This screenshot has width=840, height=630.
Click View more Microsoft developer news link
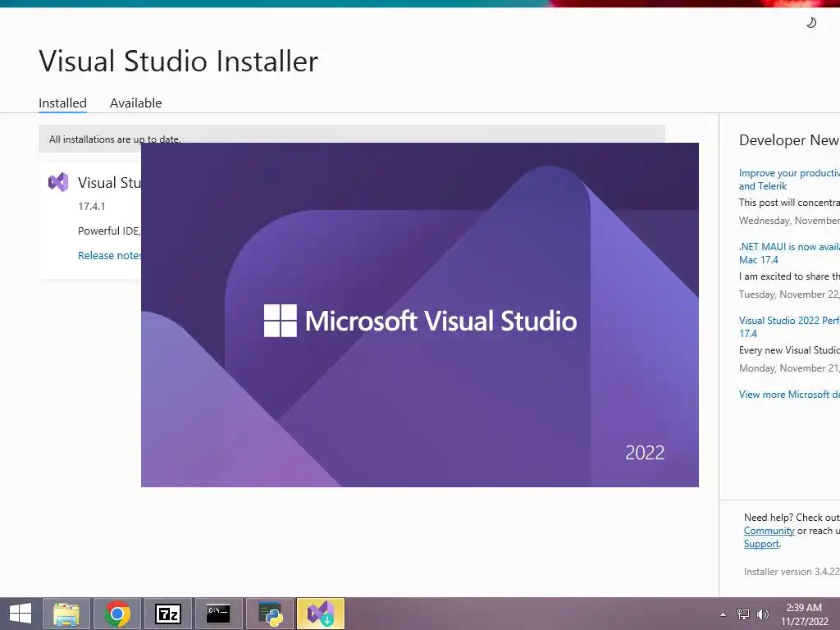click(789, 395)
